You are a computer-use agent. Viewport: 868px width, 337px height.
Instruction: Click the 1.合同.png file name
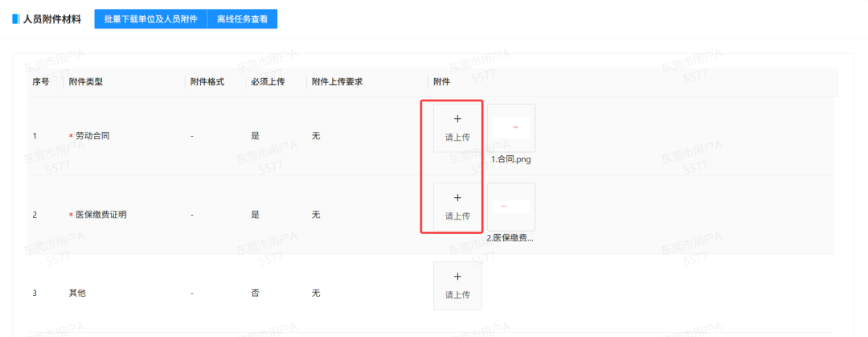click(511, 159)
